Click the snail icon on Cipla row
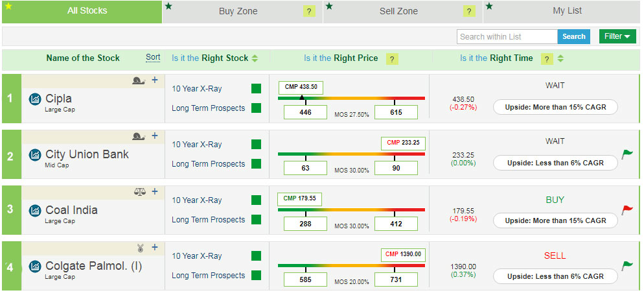The width and height of the screenshot is (644, 297). 139,80
